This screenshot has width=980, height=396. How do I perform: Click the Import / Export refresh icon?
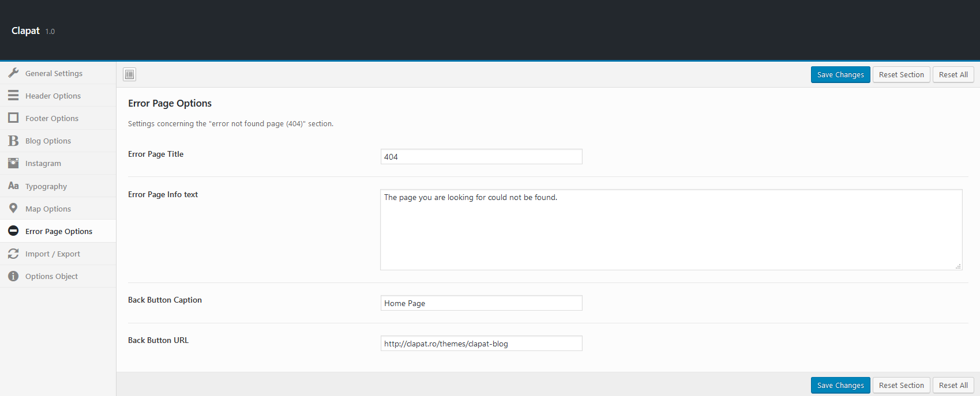[x=13, y=254]
